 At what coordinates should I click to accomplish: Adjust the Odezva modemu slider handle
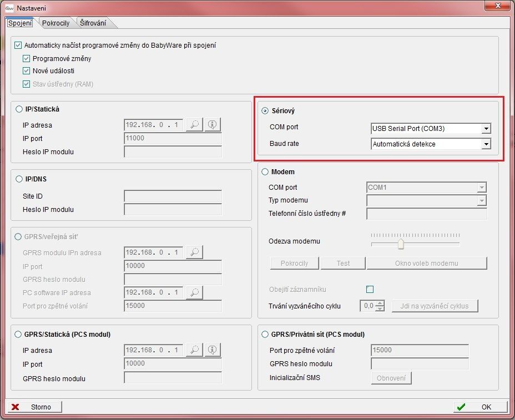pos(401,244)
